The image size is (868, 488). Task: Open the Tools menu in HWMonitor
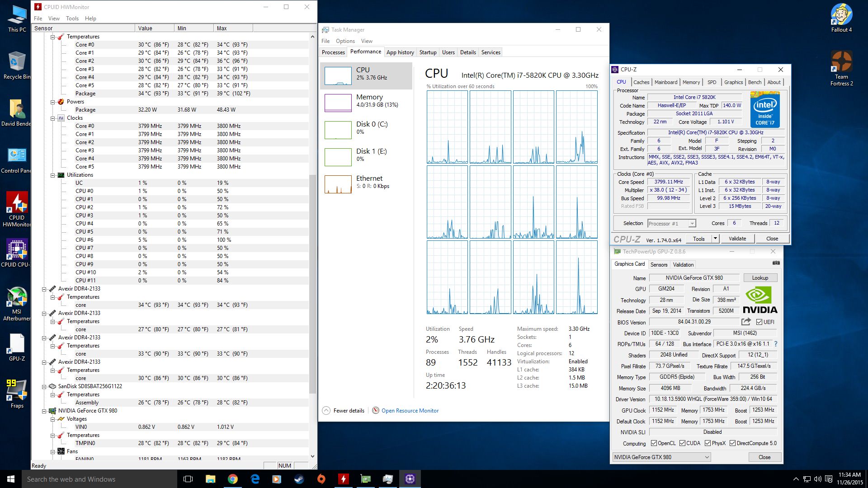coord(72,19)
